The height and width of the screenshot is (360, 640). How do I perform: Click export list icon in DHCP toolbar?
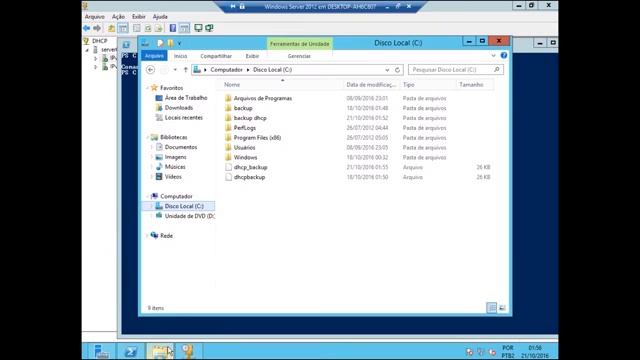click(x=159, y=28)
